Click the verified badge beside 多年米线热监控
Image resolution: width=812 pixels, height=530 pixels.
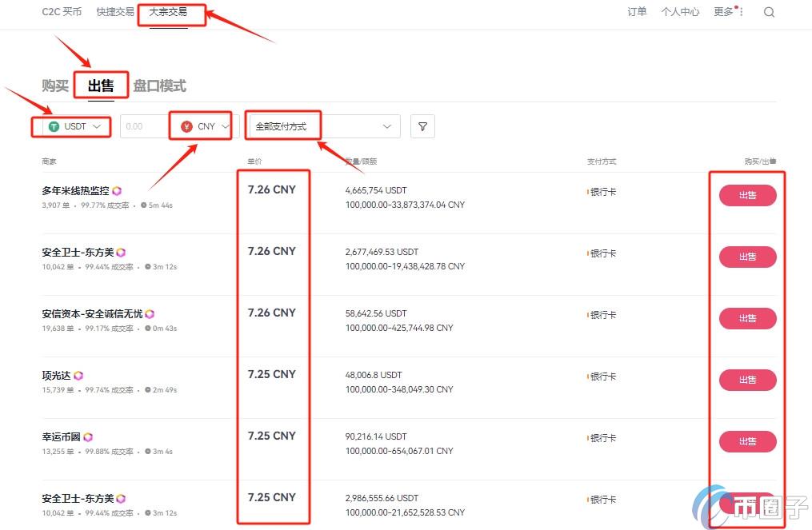point(117,191)
